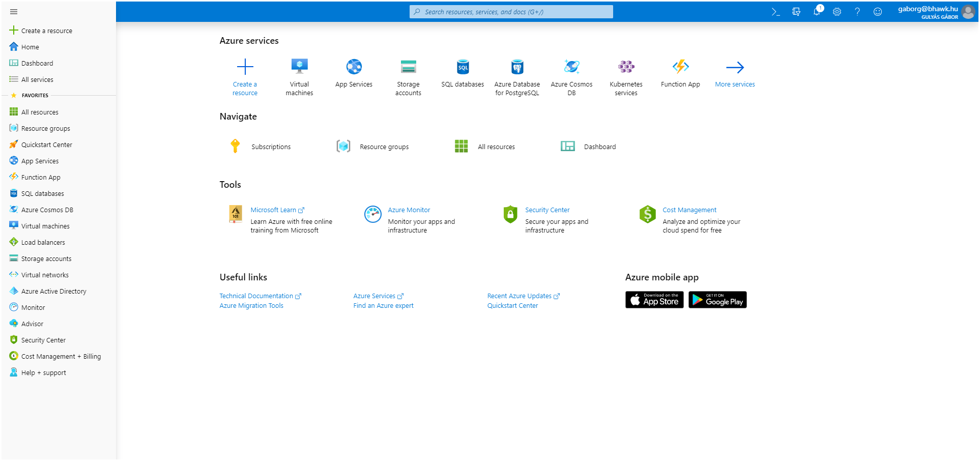Viewport: 980px width, 461px height.
Task: Select Home in the sidebar
Action: coord(59,47)
